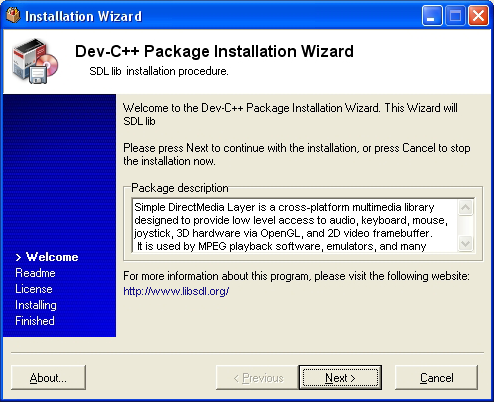494x402 pixels.
Task: Open the libsdl.org website link
Action: (x=176, y=291)
